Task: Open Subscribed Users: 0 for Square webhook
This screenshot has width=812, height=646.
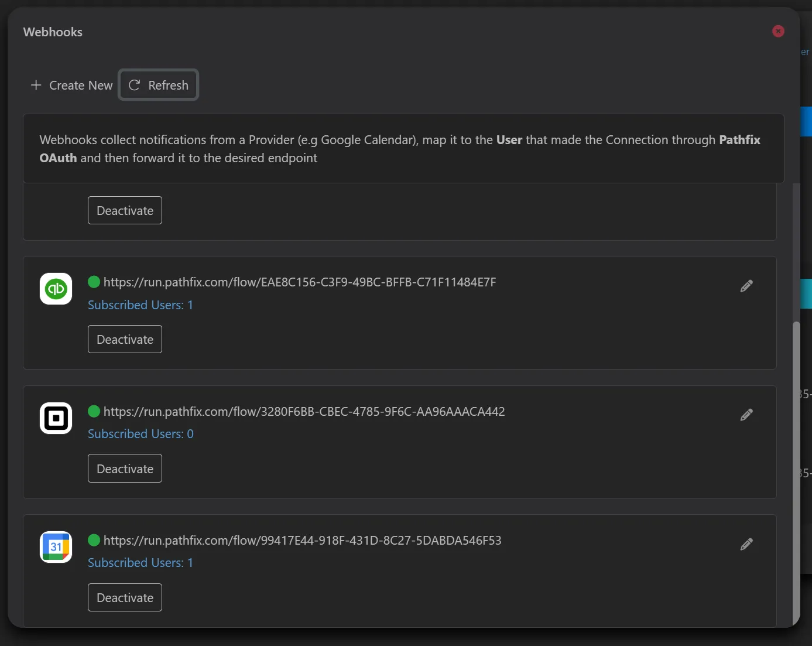Action: pyautogui.click(x=141, y=434)
